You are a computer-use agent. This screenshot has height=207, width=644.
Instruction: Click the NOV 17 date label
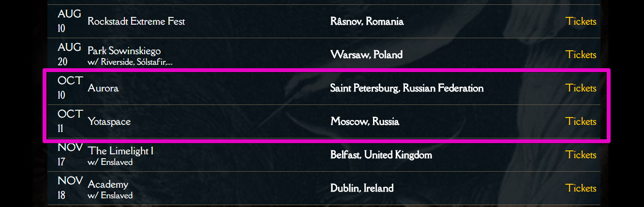click(70, 154)
